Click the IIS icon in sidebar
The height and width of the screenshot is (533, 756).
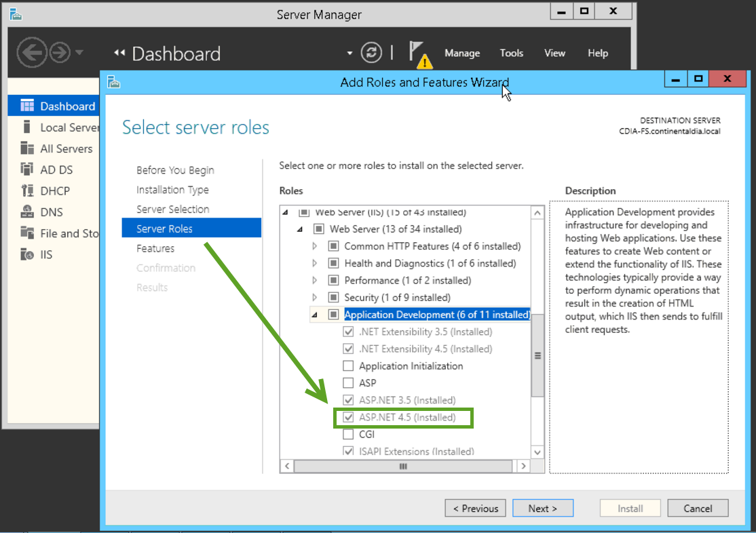(27, 254)
